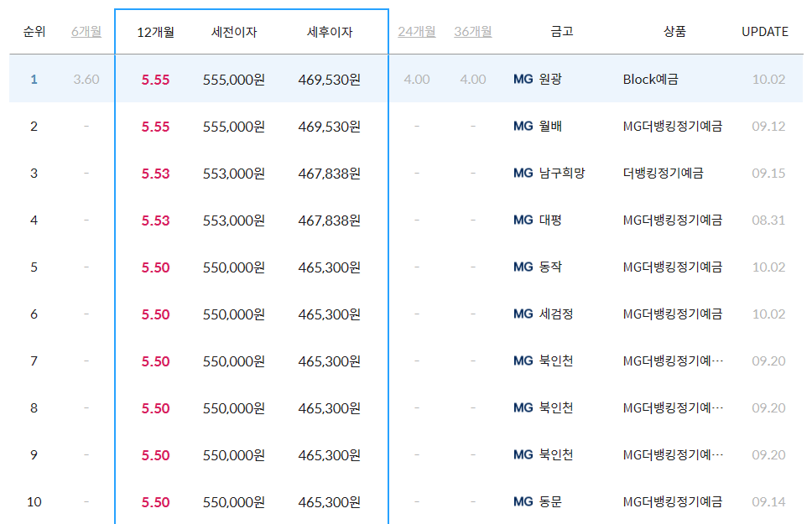
Task: Open the 24개월 column sorting link
Action: tap(417, 32)
